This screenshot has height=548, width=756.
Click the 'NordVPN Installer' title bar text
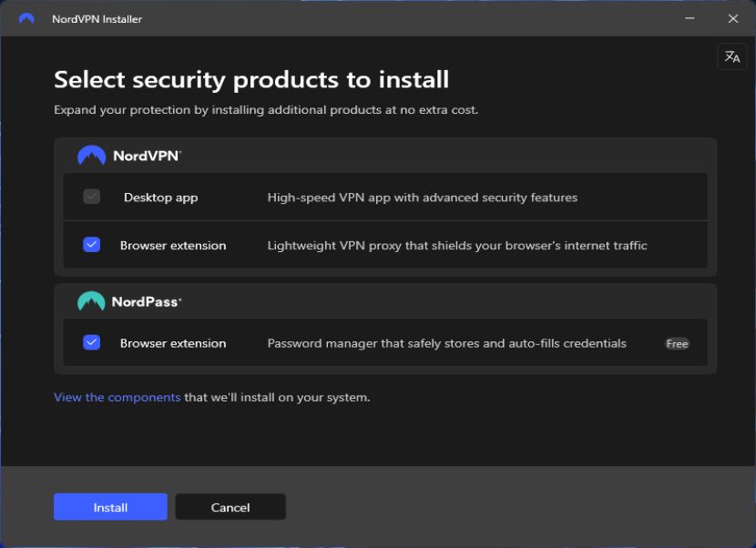(x=97, y=19)
